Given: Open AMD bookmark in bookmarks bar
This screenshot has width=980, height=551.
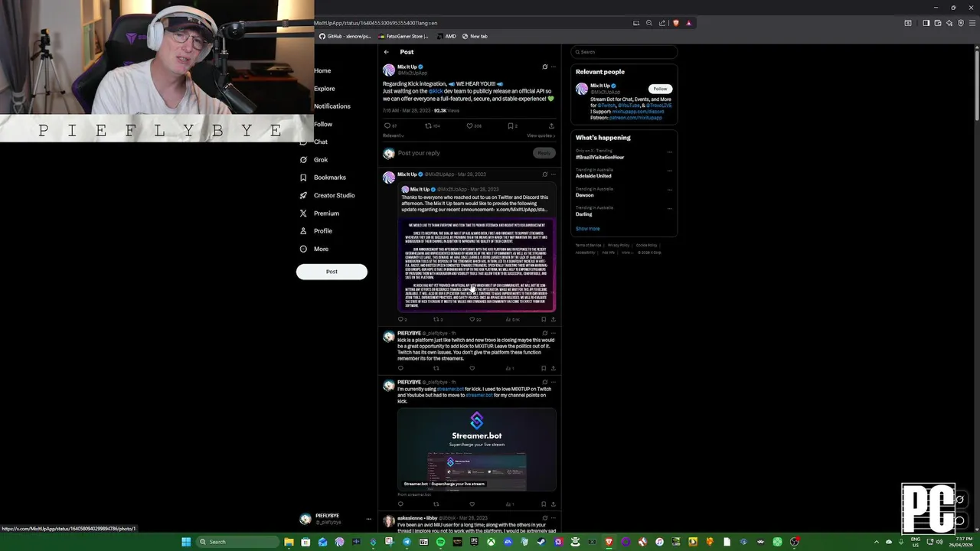Looking at the screenshot, I should (446, 36).
